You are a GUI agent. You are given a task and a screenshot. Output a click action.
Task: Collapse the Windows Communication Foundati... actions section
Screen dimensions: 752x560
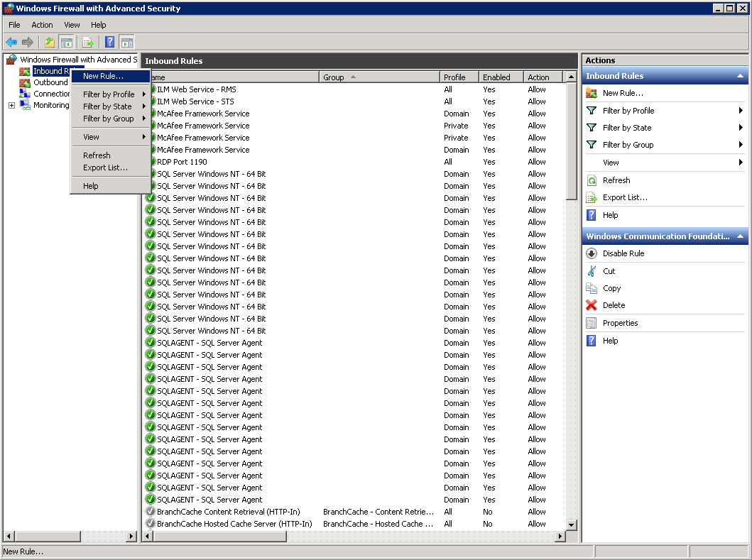coord(740,236)
